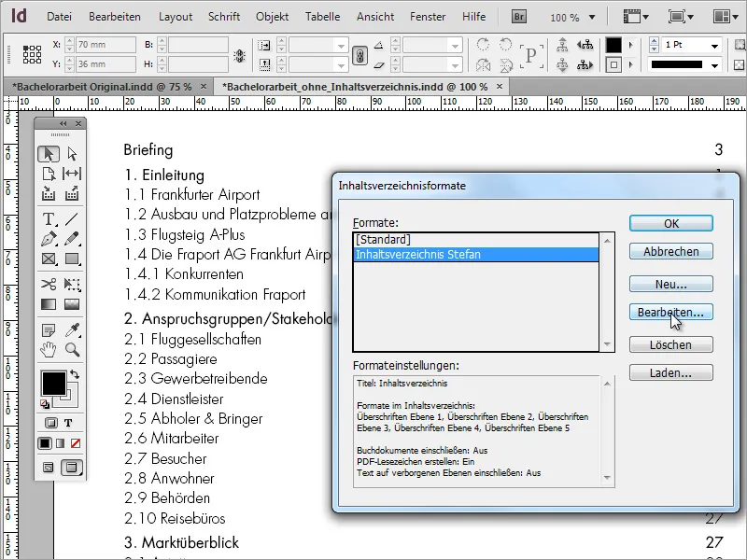Pick the Note tool

(x=49, y=330)
